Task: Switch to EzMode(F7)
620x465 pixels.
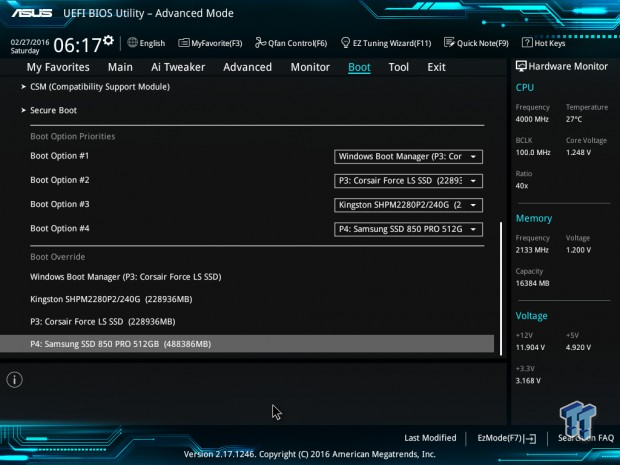Action: coord(507,438)
